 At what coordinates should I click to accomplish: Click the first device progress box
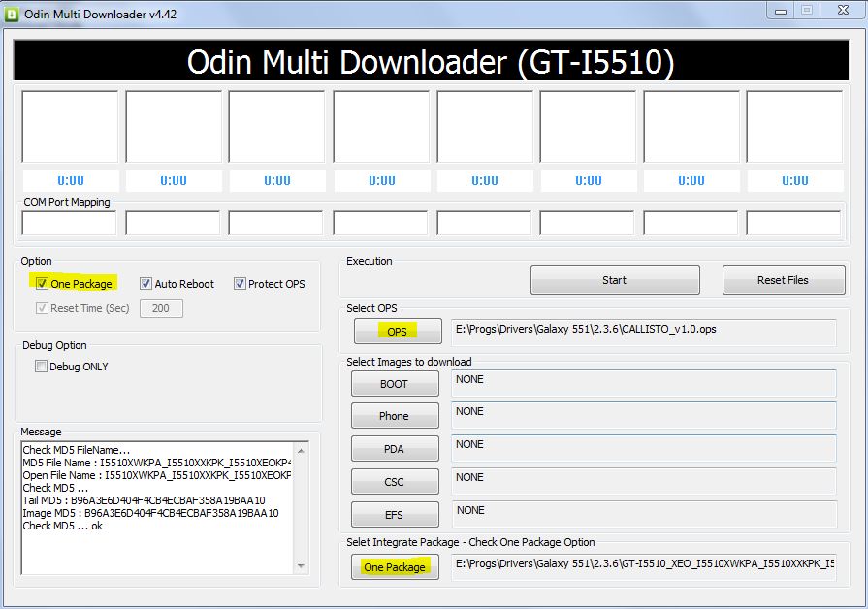tap(70, 127)
